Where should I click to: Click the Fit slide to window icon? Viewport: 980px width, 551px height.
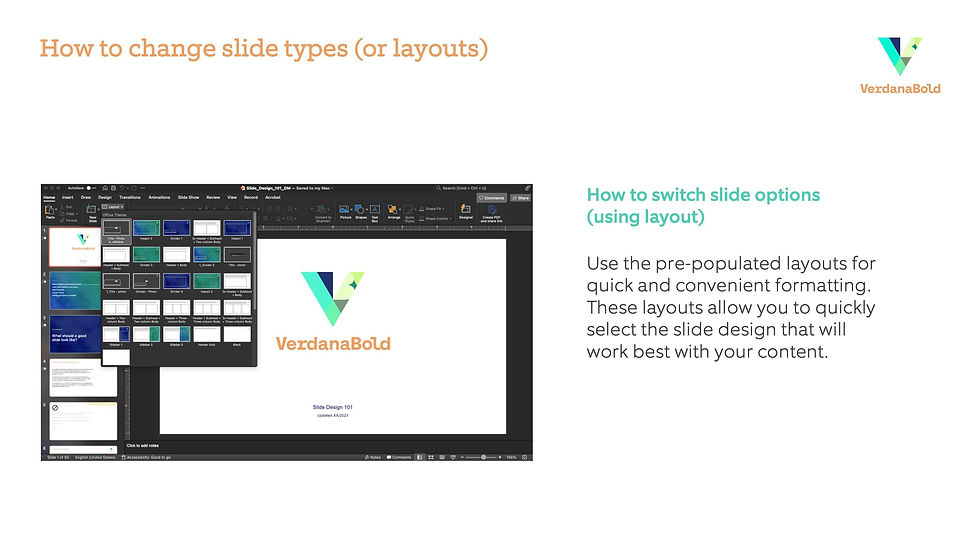(x=524, y=457)
